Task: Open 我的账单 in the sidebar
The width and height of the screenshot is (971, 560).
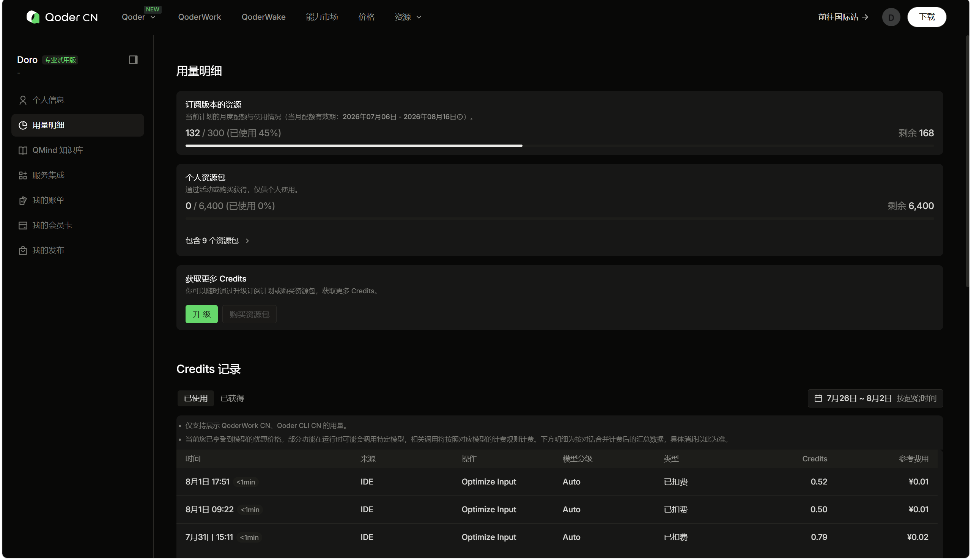Action: (78, 200)
